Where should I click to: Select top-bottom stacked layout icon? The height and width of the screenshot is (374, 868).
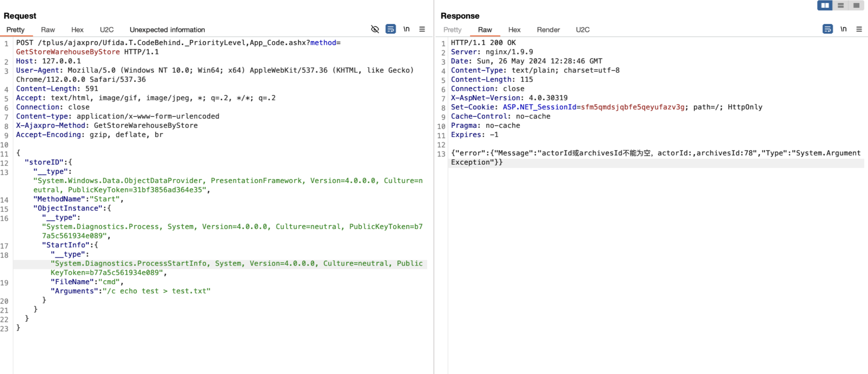(x=841, y=5)
